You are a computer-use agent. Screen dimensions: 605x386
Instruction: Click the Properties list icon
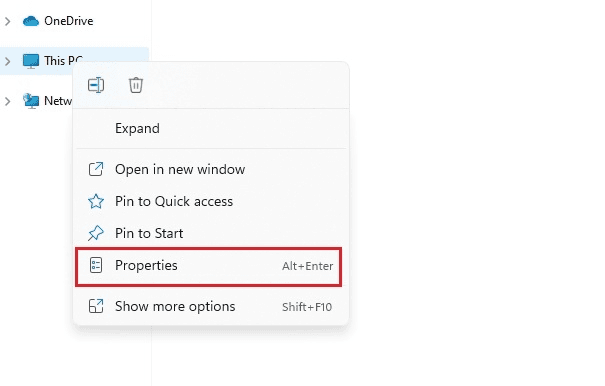pos(96,266)
